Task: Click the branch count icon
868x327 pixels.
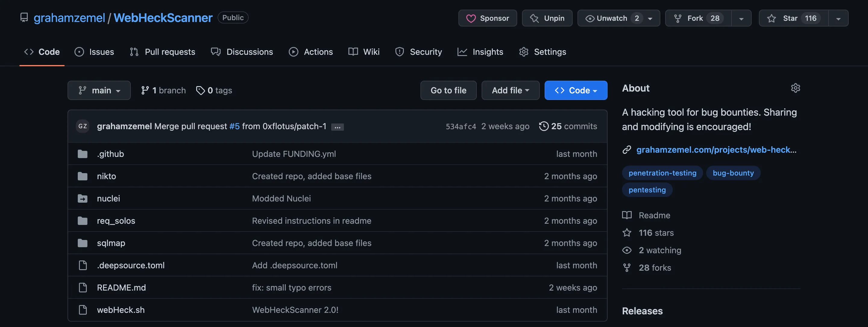Action: point(145,90)
